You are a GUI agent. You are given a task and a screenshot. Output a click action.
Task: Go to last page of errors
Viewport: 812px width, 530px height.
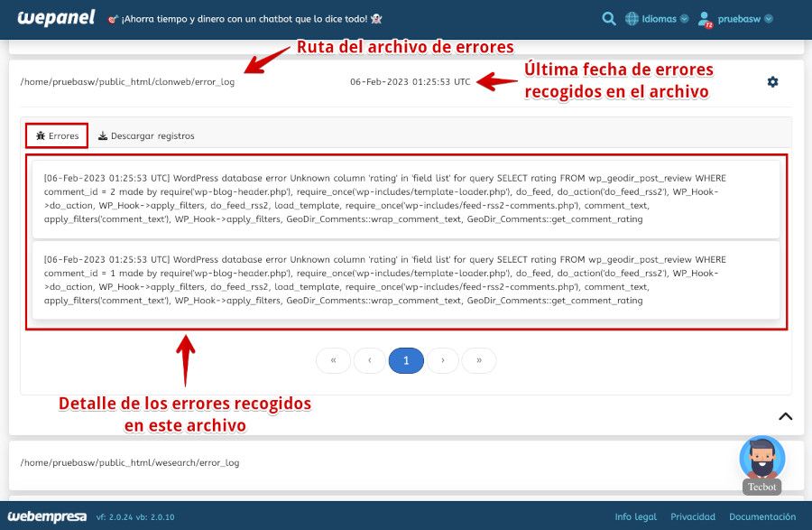pos(479,360)
